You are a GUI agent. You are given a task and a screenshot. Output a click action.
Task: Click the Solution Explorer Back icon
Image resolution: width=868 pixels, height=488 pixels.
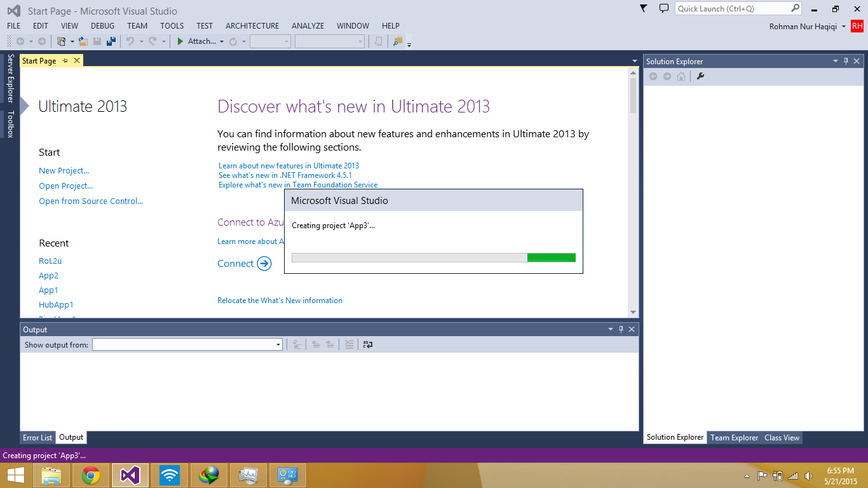653,76
